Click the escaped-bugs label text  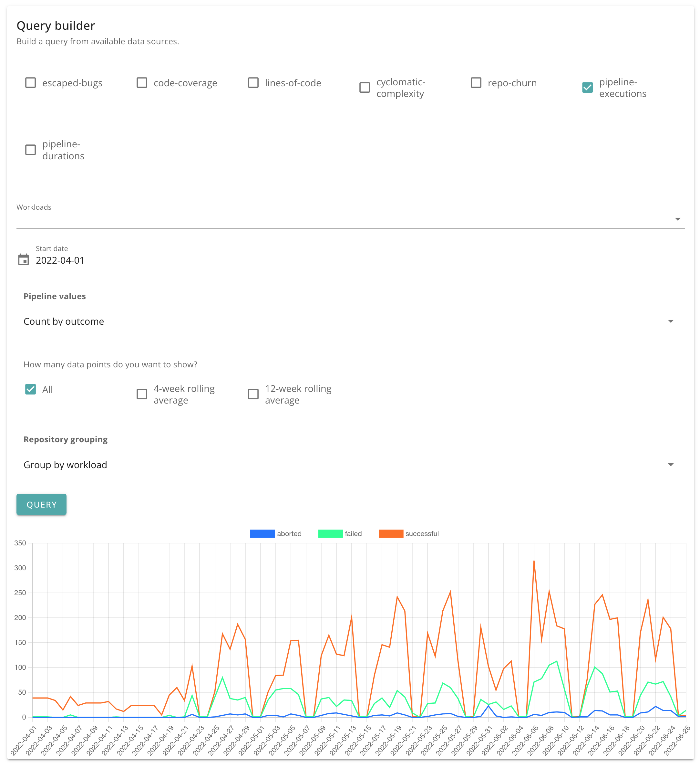72,83
